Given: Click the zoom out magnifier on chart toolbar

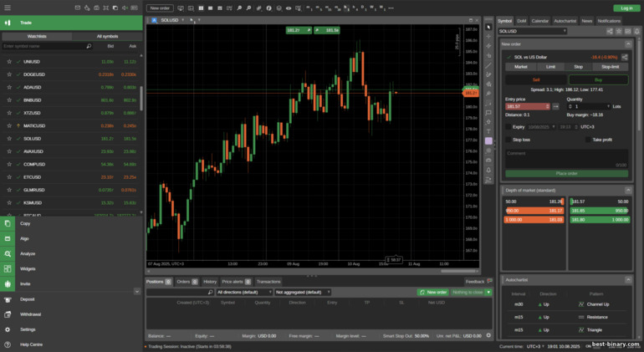Looking at the screenshot, I should pos(248,8).
